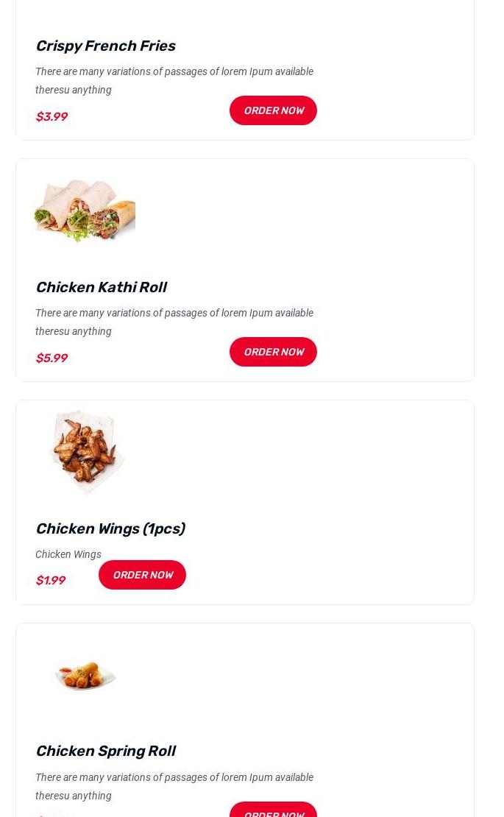Click the small "Chicken Wings" description line
This screenshot has width=504, height=817.
pyautogui.click(x=68, y=554)
